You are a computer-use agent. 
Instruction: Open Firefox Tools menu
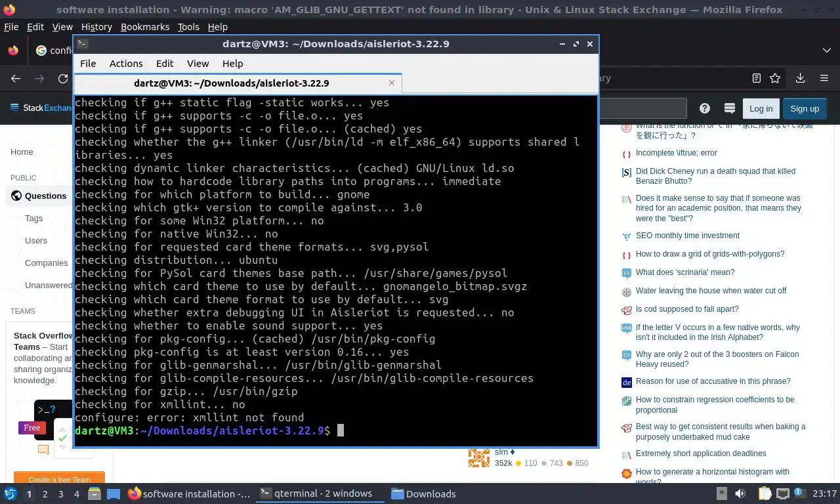click(x=188, y=27)
